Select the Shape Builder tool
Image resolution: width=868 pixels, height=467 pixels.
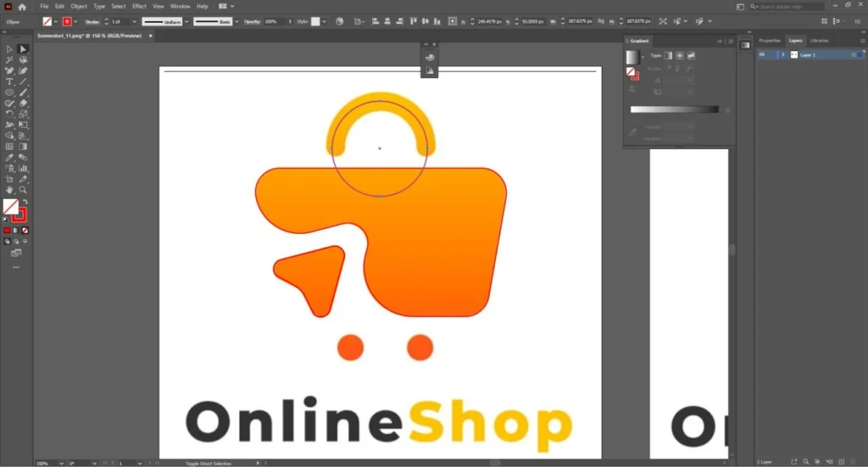point(9,136)
